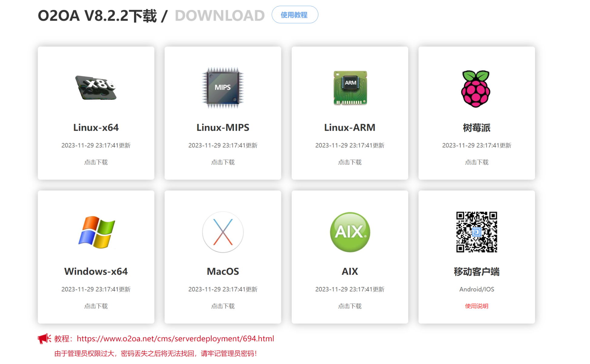Click 点击下载 under Linux-x64
590x364 pixels.
(x=96, y=162)
